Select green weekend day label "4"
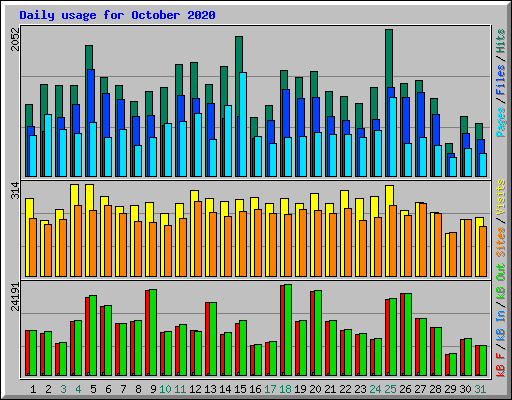Viewport: 512px width, 400px height. pos(78,389)
